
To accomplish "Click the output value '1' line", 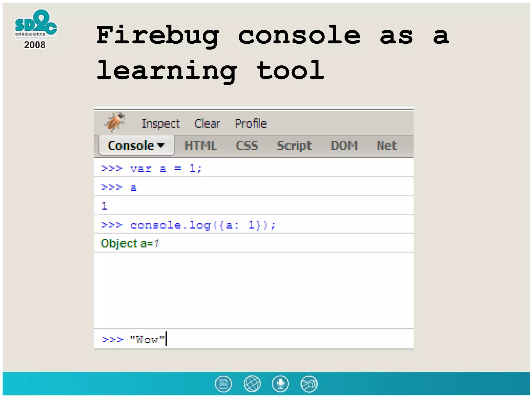I will click(x=254, y=206).
